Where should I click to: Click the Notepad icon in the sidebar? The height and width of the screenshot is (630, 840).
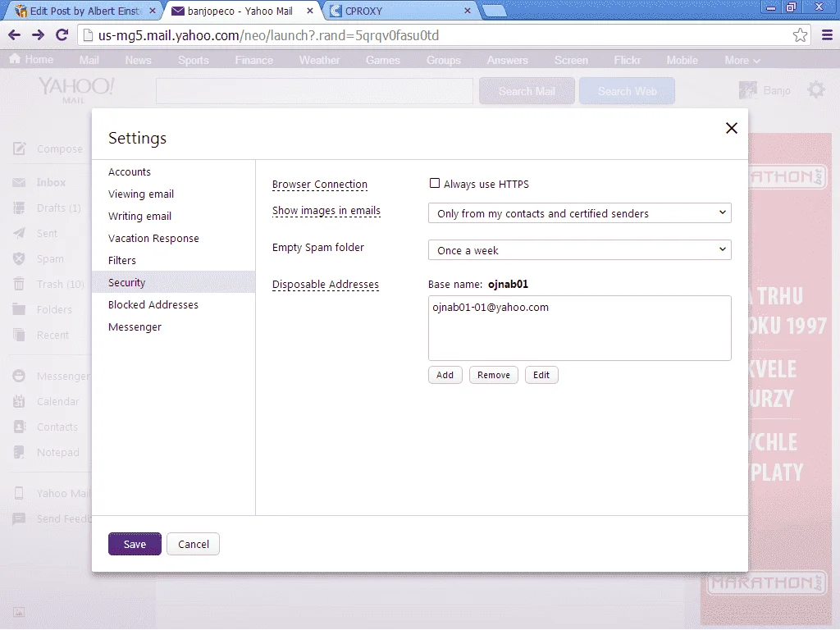[19, 452]
